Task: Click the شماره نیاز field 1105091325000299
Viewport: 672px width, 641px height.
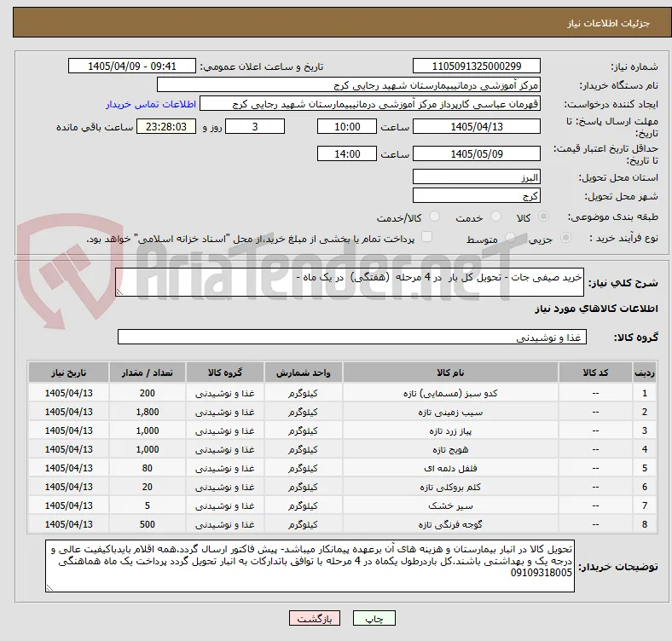Action: (476, 66)
